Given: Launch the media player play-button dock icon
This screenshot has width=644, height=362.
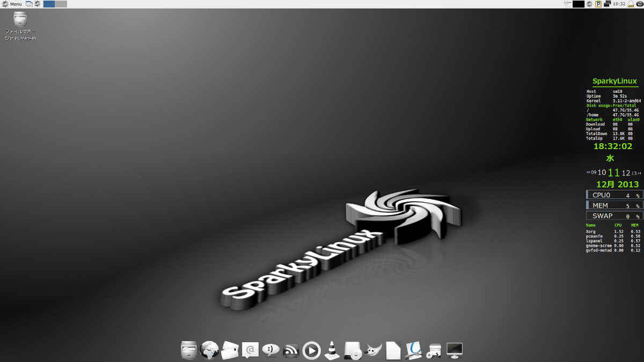Looking at the screenshot, I should tap(311, 350).
